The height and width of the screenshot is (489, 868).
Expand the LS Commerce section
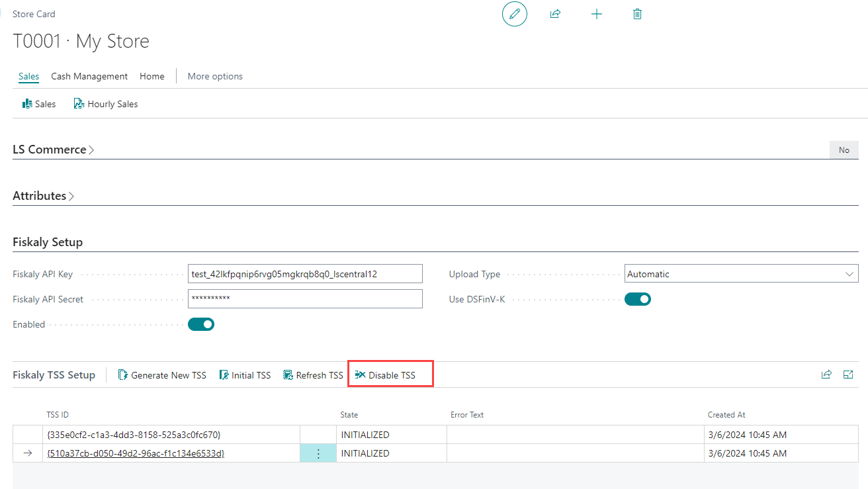pos(54,150)
